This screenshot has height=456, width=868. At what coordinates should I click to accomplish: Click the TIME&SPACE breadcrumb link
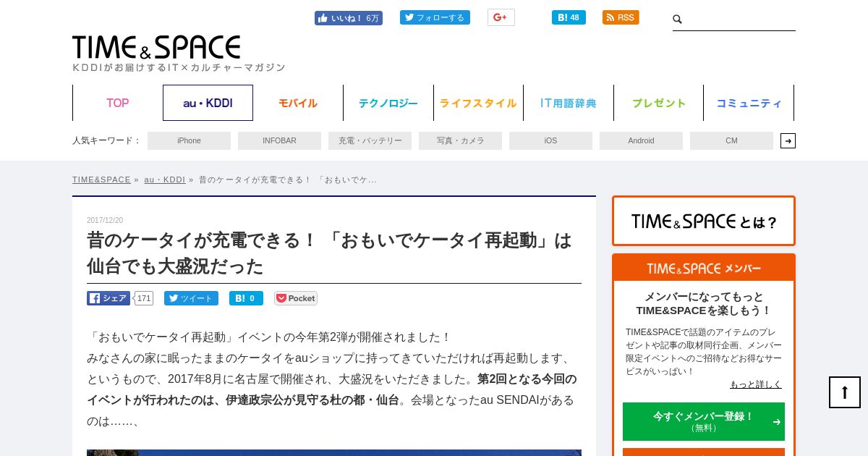[x=101, y=180]
